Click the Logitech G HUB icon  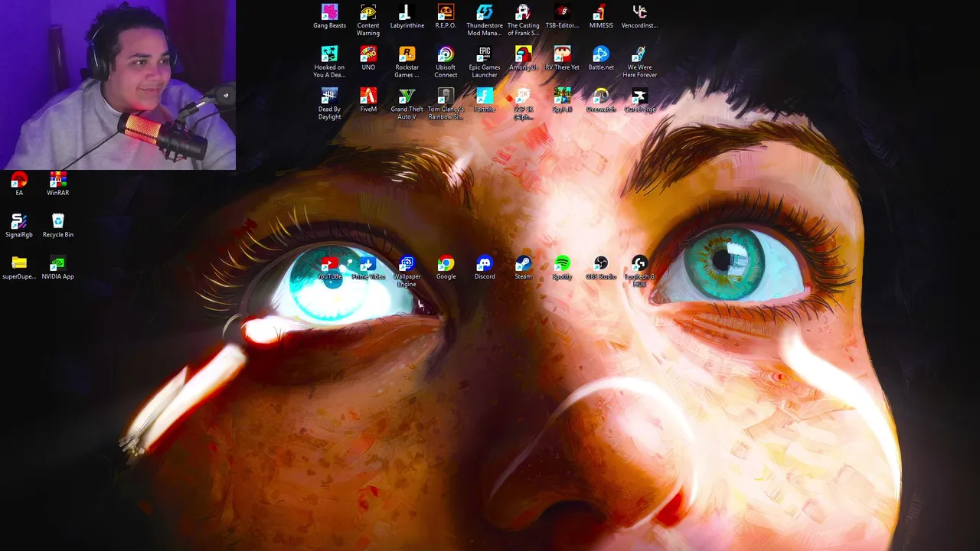[x=639, y=272]
